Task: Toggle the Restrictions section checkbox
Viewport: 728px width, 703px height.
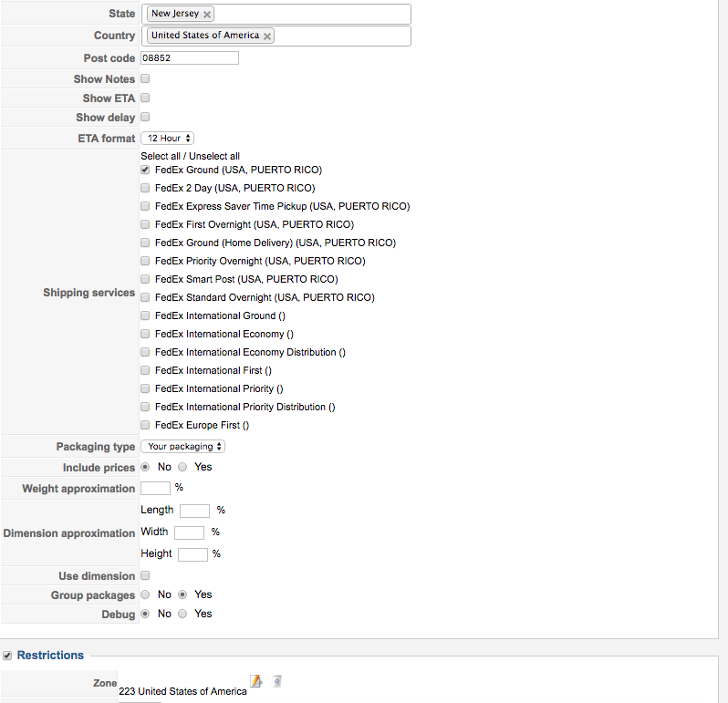Action: coord(8,655)
